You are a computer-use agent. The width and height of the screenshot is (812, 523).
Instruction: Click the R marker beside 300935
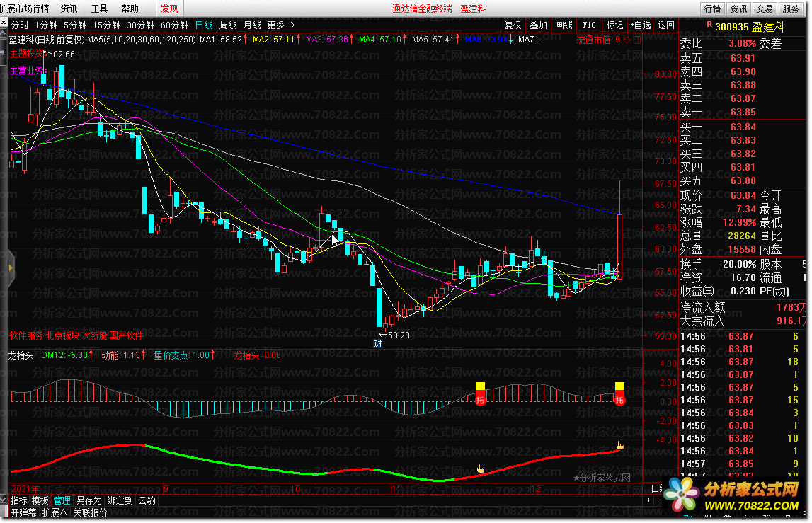coord(709,24)
